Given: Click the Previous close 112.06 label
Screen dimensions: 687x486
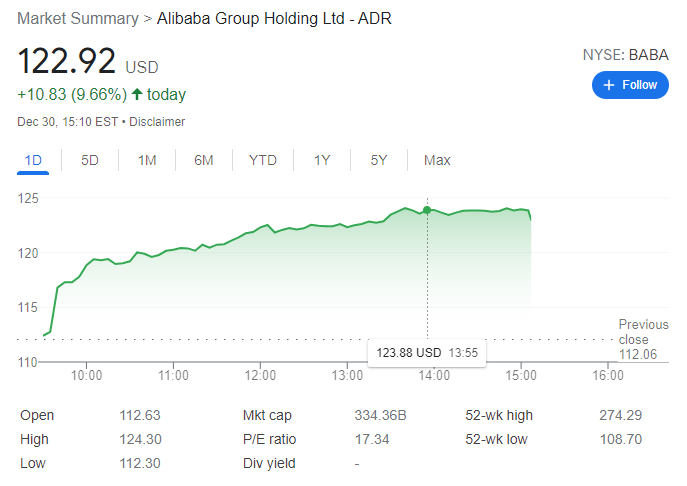Looking at the screenshot, I should [643, 339].
